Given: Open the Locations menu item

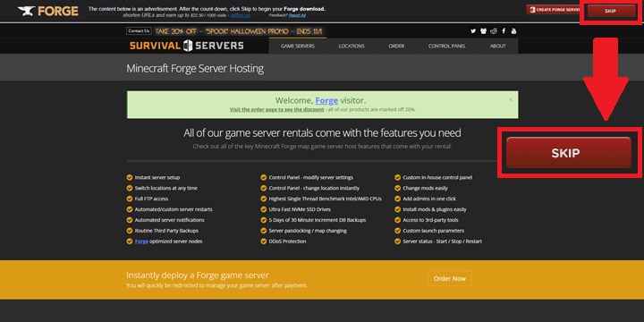Looking at the screenshot, I should click(x=352, y=46).
